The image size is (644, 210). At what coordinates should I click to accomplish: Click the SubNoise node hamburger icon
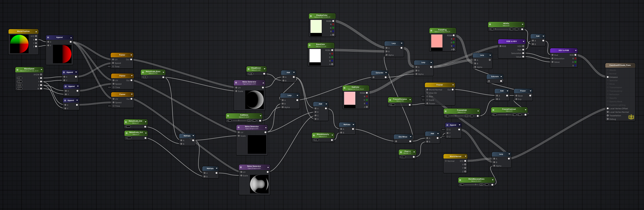coord(228,116)
